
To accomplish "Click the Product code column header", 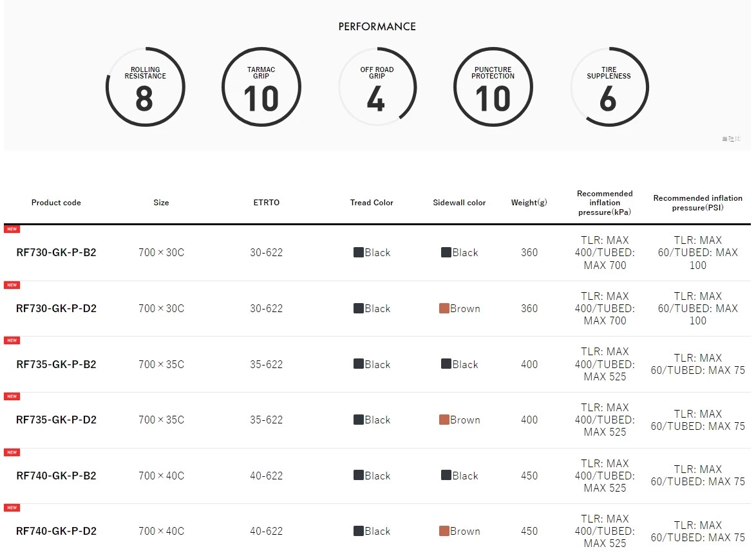I will point(56,203).
